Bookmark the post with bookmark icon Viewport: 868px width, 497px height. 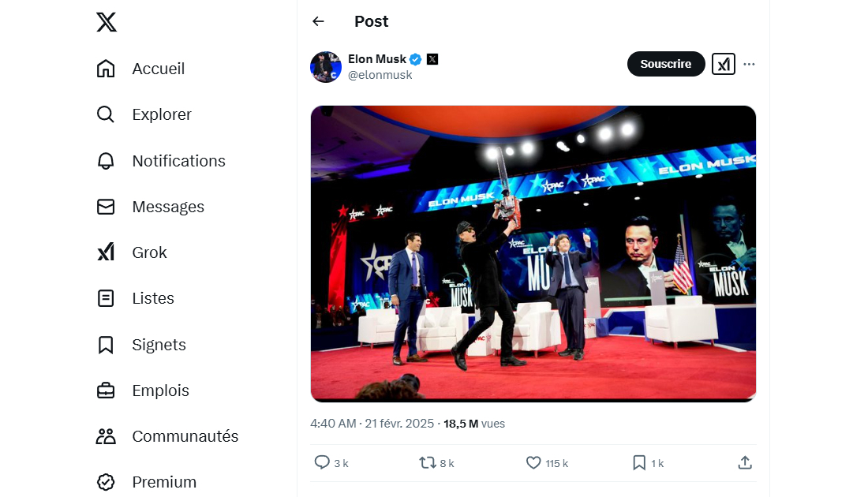click(x=639, y=463)
